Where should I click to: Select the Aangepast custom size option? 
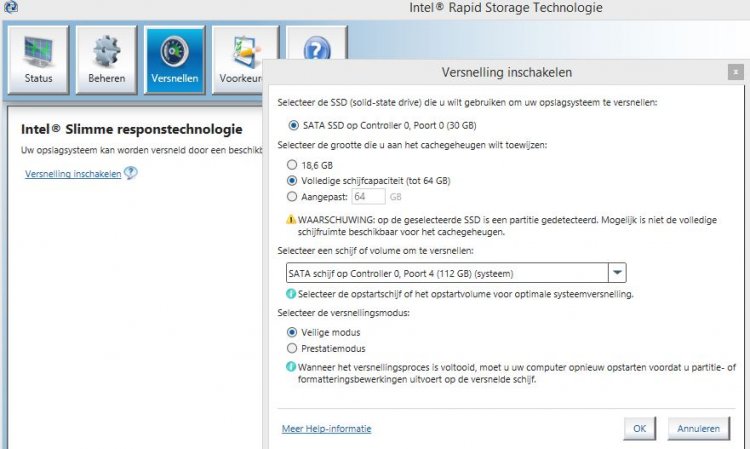[x=292, y=197]
